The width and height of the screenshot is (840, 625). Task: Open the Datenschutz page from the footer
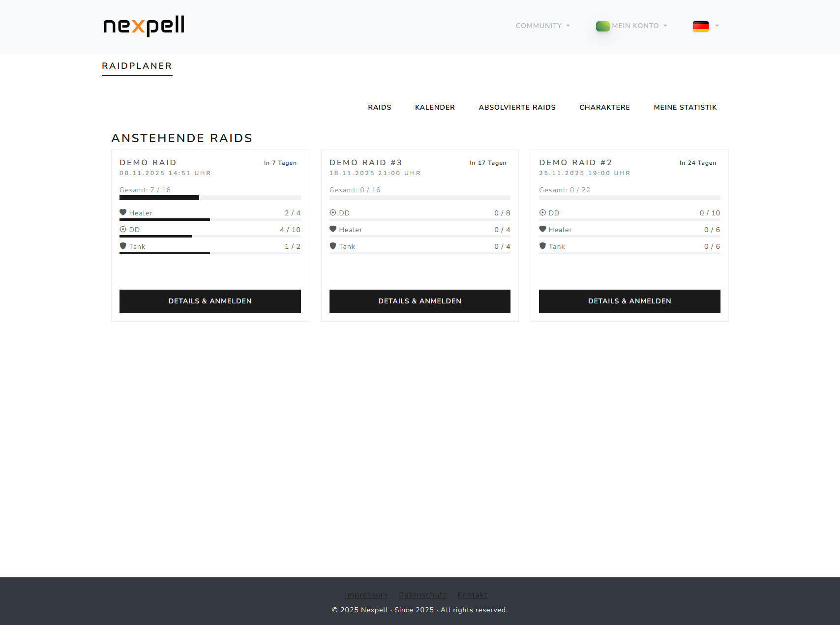pyautogui.click(x=422, y=595)
